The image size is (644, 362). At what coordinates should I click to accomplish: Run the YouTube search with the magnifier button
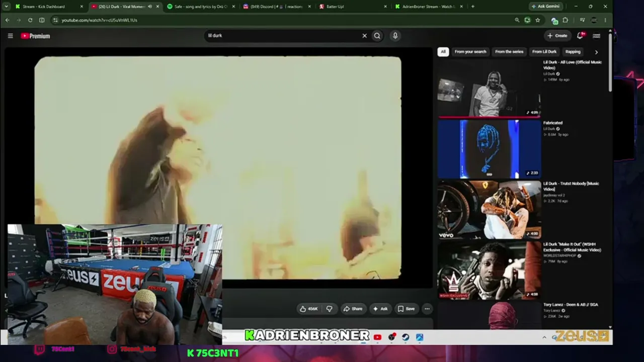click(x=377, y=36)
